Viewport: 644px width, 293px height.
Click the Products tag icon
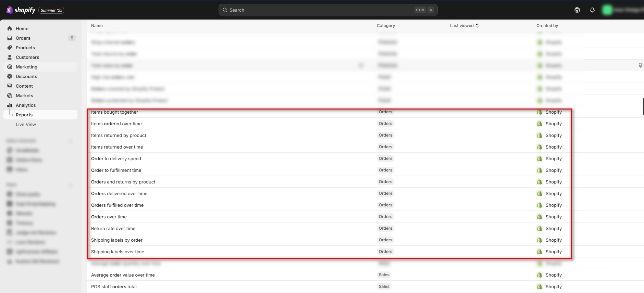pos(10,48)
